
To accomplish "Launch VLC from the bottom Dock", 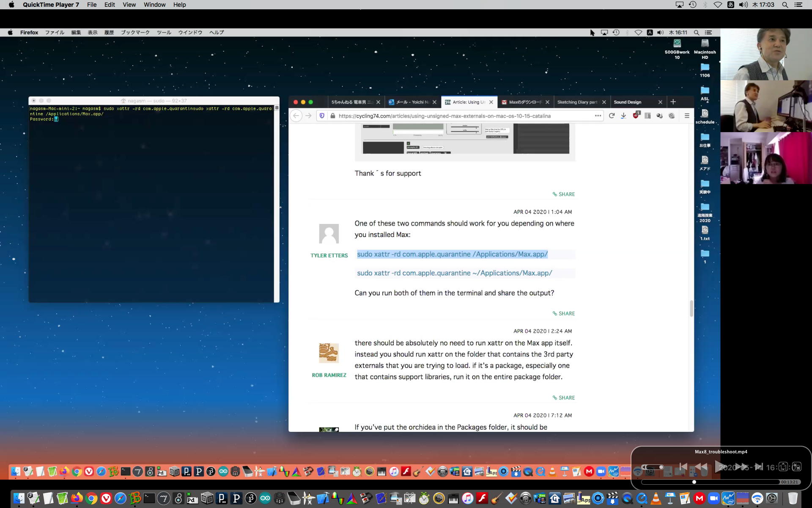I will [x=656, y=498].
